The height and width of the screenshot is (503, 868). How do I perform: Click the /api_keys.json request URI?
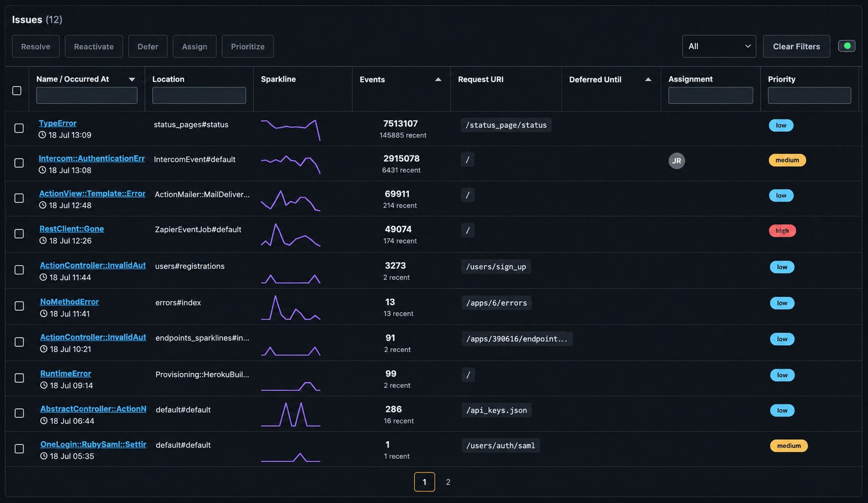[x=496, y=410]
